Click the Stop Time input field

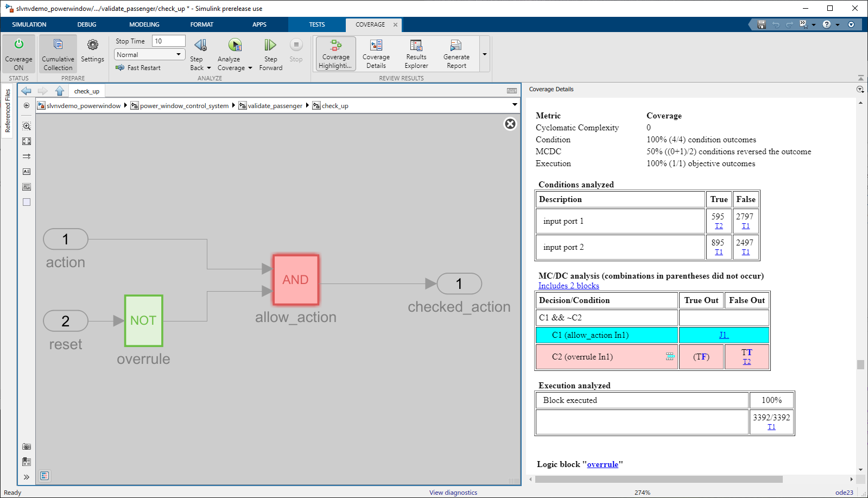(168, 41)
